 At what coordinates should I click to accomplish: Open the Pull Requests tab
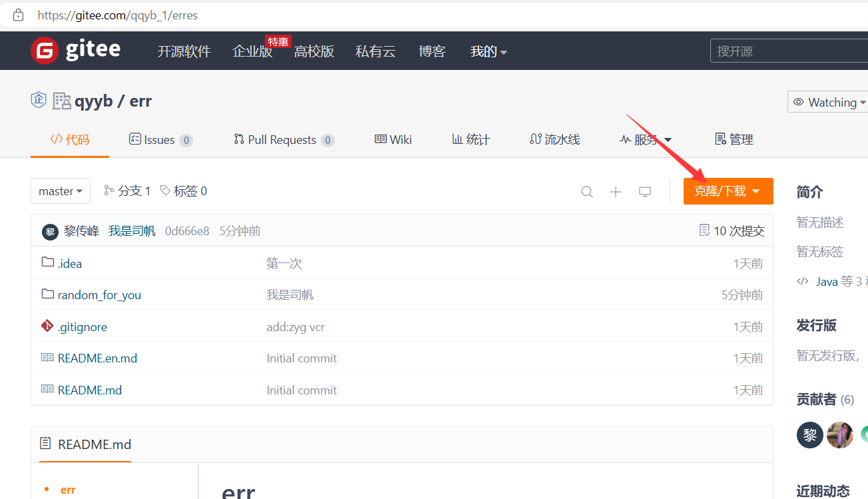[x=284, y=139]
